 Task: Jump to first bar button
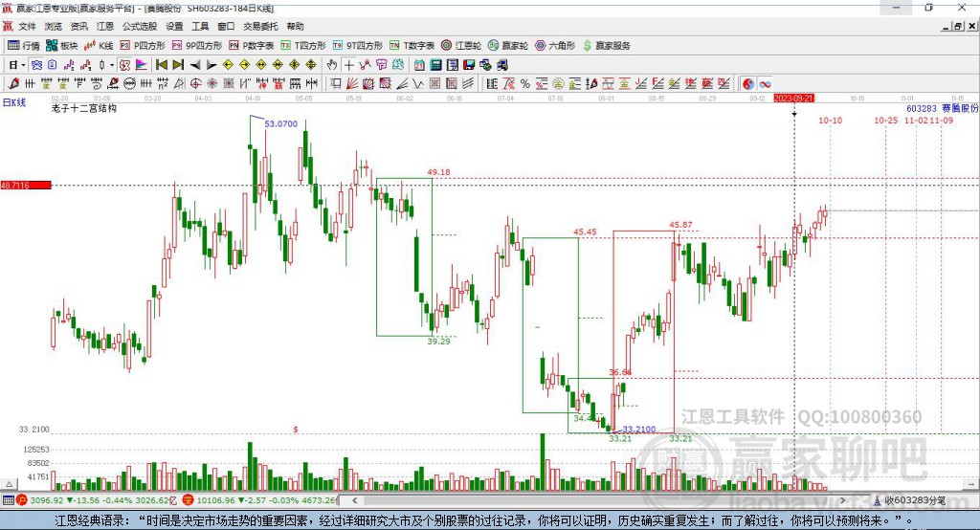161,65
